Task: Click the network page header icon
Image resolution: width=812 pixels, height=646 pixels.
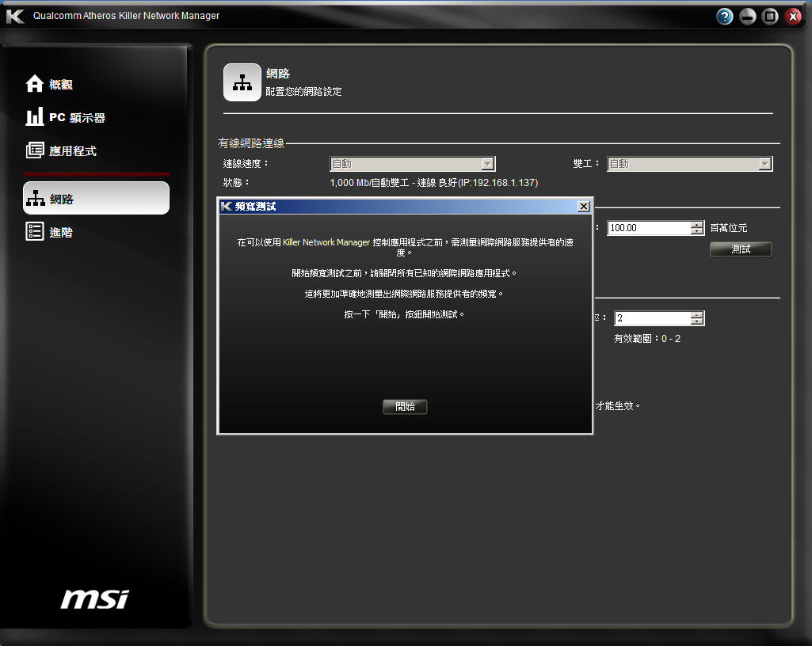Action: pyautogui.click(x=242, y=82)
